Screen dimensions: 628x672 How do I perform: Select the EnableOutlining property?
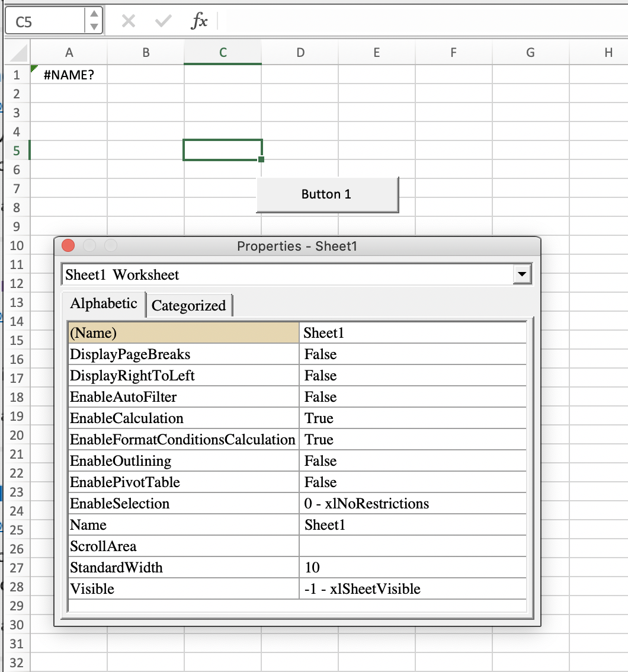pos(183,460)
